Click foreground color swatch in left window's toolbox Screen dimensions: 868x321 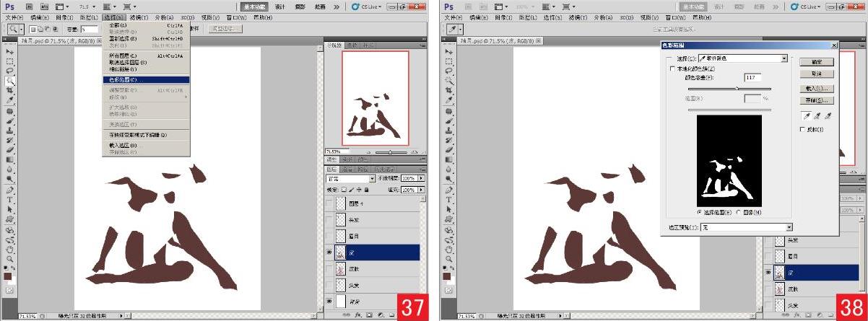(8, 276)
